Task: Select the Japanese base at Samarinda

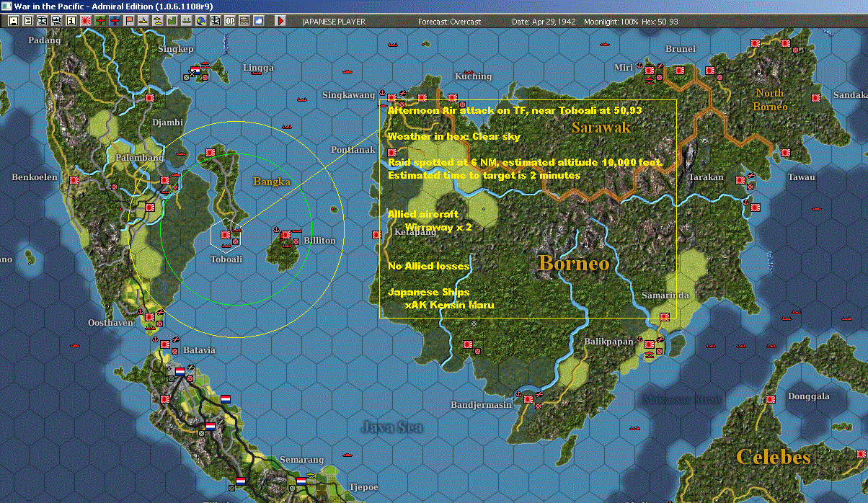Action: tap(664, 316)
